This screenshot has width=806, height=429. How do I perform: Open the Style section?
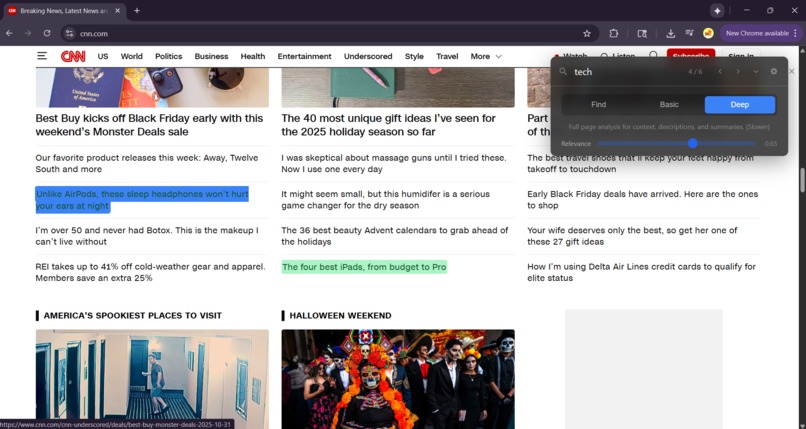(414, 57)
